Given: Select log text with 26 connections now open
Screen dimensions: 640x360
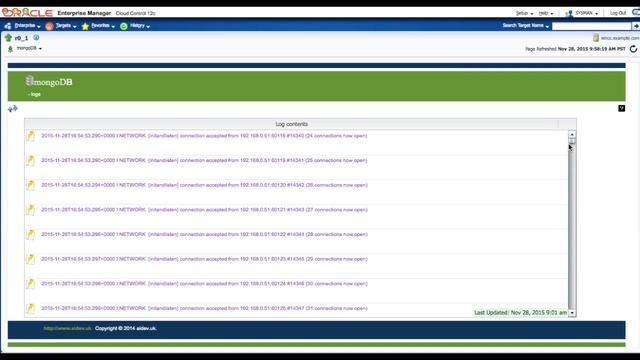Looking at the screenshot, I should (204, 185).
